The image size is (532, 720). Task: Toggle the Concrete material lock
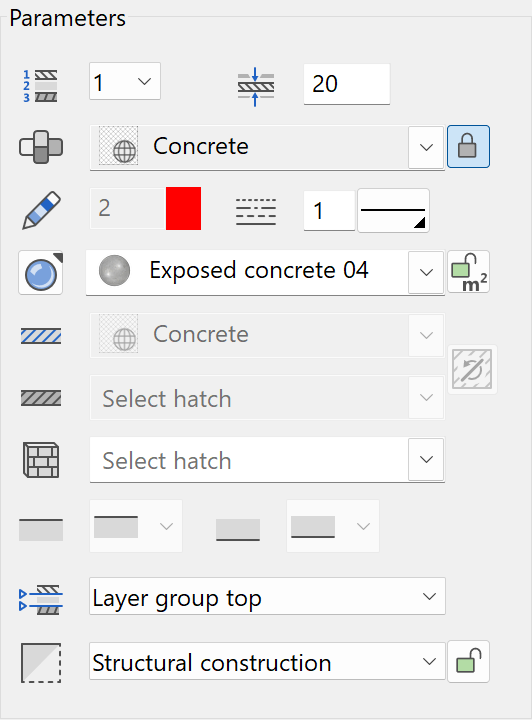pyautogui.click(x=468, y=146)
